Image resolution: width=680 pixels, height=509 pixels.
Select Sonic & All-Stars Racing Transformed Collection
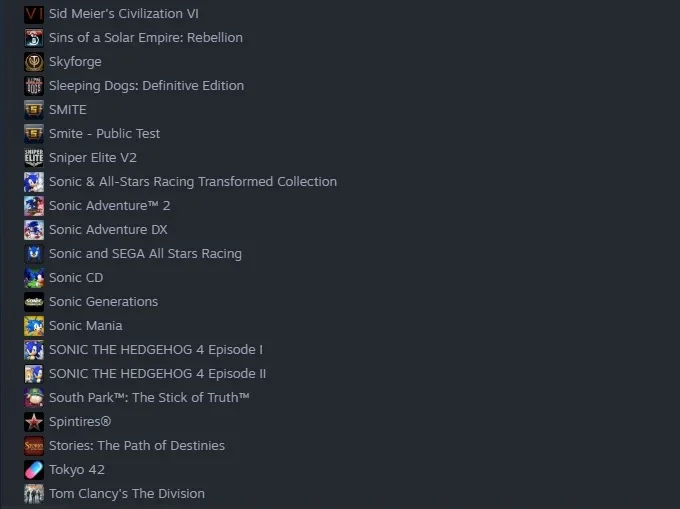[x=193, y=182]
